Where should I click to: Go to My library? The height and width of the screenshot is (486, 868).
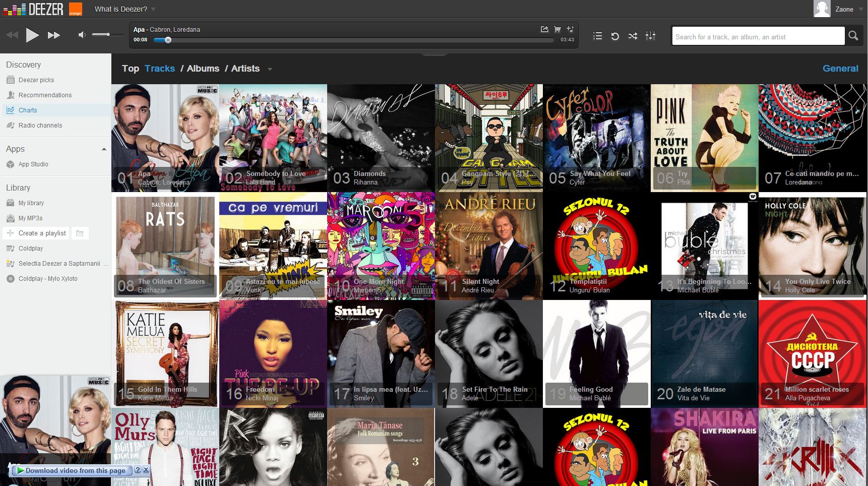[x=31, y=203]
